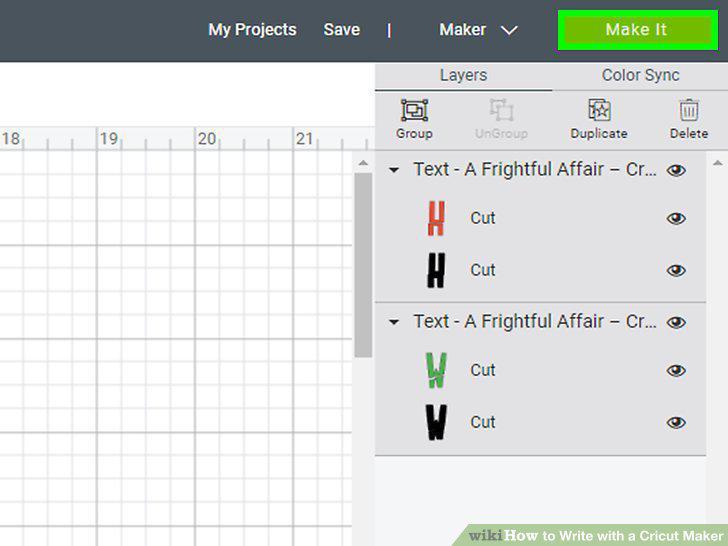Hide the second Text - A Frightful Affair group
The width and height of the screenshot is (728, 546).
pyautogui.click(x=676, y=322)
